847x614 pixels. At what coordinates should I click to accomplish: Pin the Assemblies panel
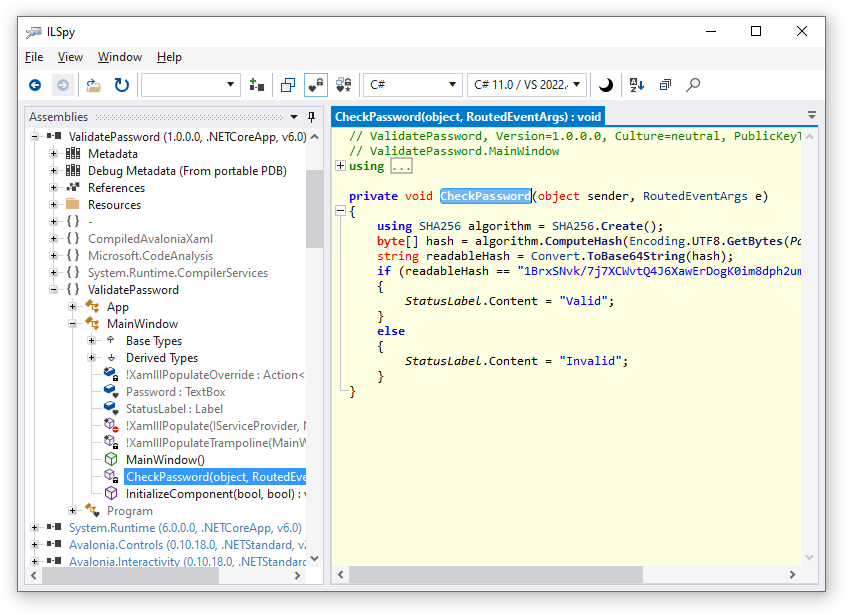[x=312, y=117]
